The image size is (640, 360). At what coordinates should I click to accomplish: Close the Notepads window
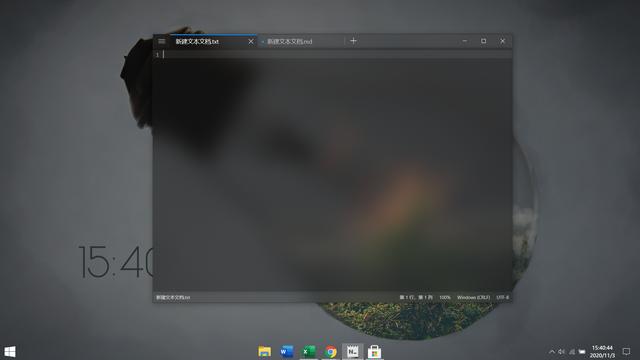click(503, 41)
